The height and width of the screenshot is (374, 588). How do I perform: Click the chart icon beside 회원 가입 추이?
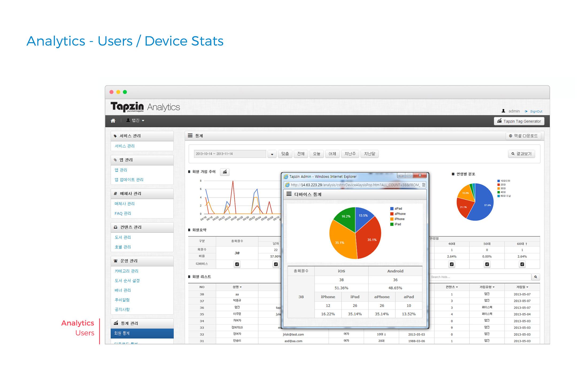(x=225, y=172)
